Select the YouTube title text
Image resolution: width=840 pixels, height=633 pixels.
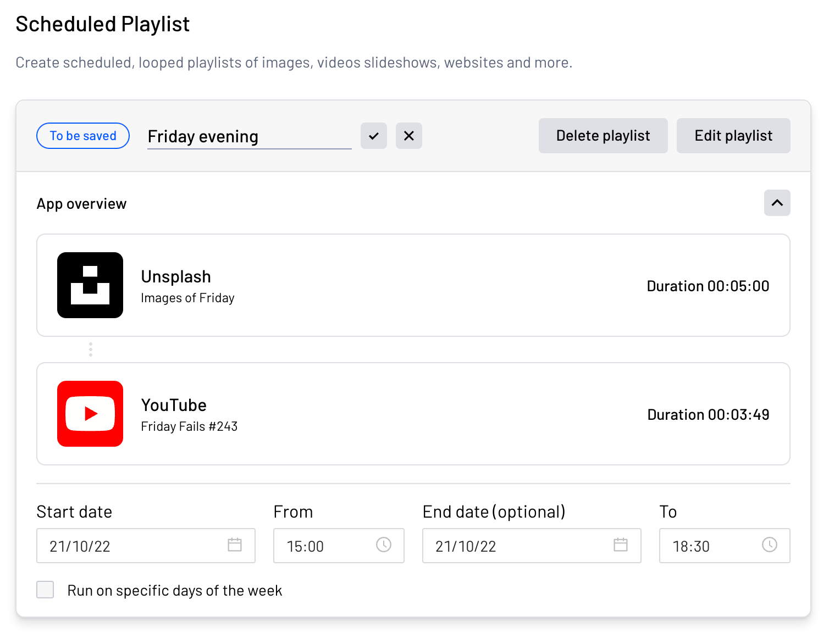tap(174, 405)
